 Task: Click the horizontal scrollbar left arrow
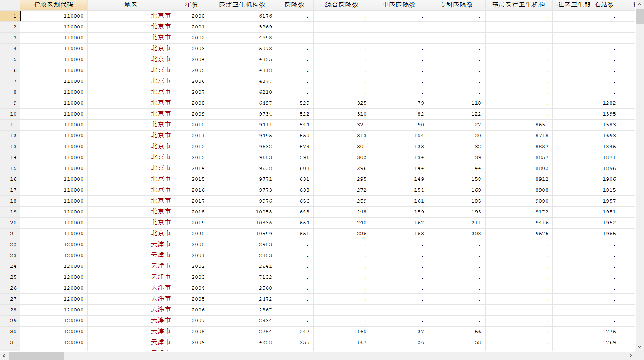pos(4,356)
